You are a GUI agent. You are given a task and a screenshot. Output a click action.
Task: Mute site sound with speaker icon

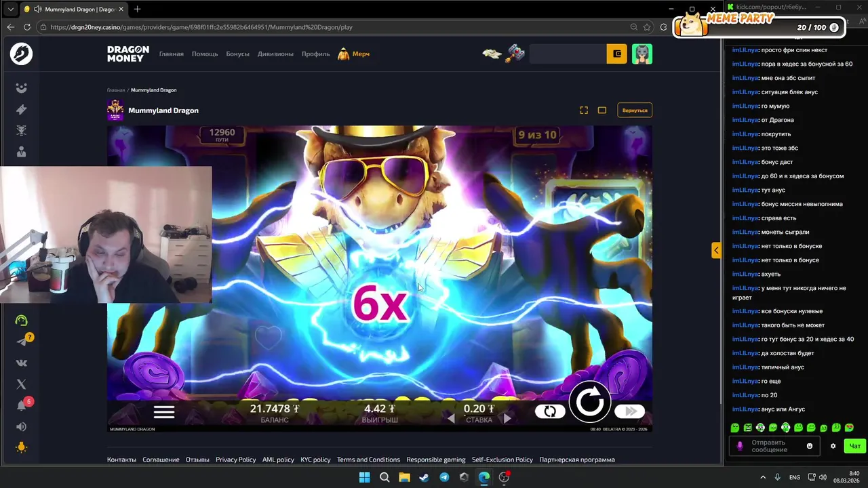click(22, 426)
